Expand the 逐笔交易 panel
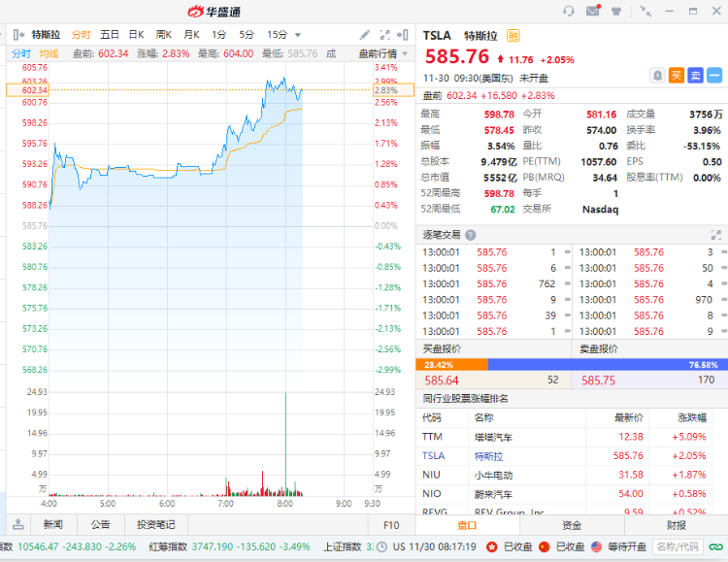Viewport: 728px width, 562px height. pyautogui.click(x=716, y=235)
